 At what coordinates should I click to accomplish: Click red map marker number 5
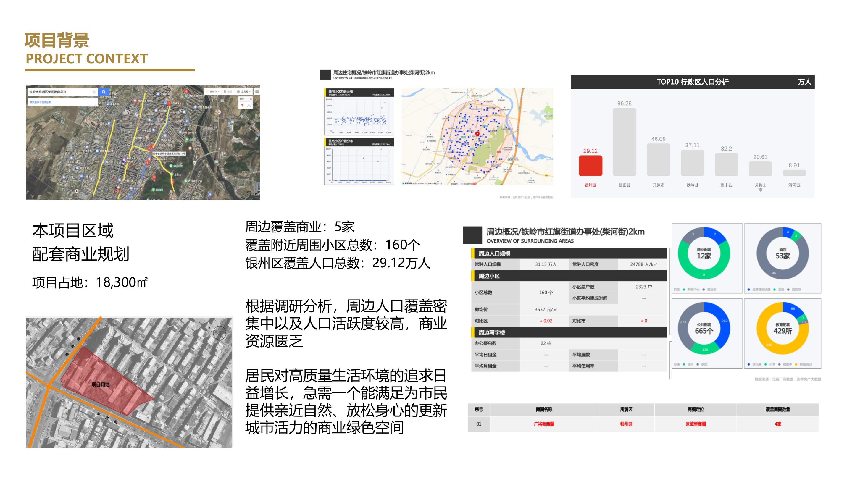(x=154, y=177)
